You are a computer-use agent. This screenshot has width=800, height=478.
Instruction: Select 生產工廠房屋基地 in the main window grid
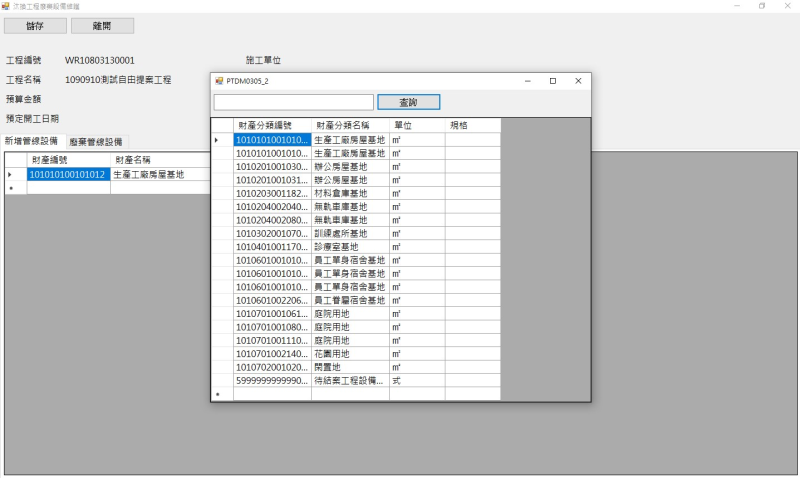(160, 174)
